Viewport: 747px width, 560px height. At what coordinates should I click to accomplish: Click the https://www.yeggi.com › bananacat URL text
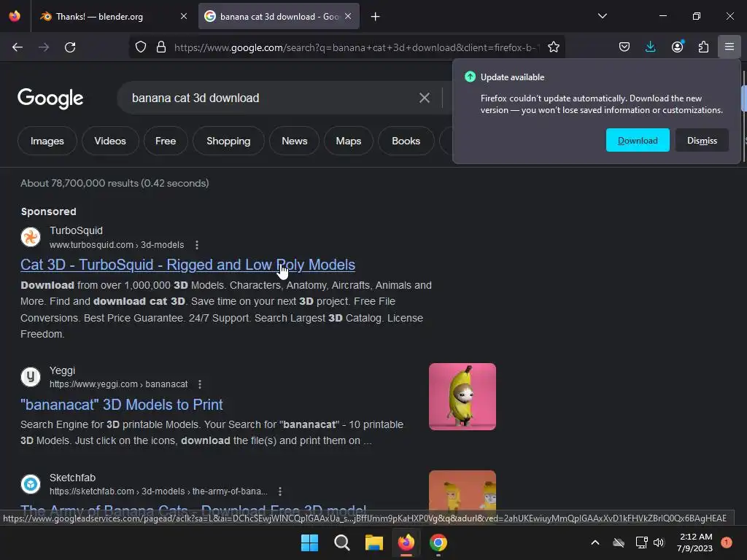tap(119, 384)
